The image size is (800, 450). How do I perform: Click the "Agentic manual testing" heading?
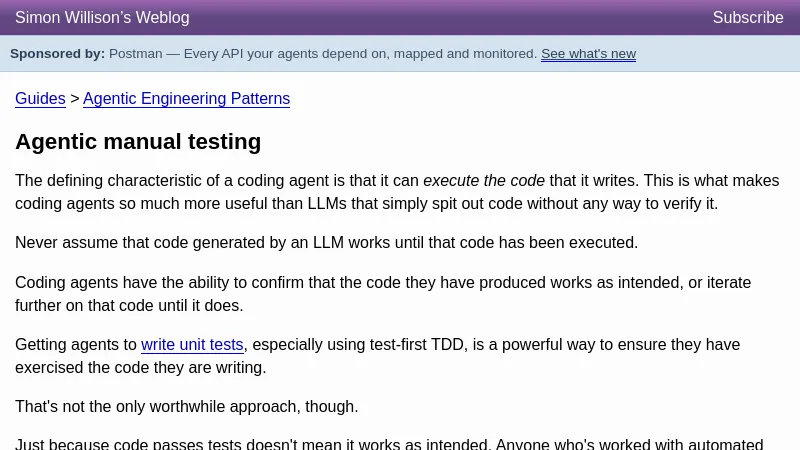coord(138,142)
